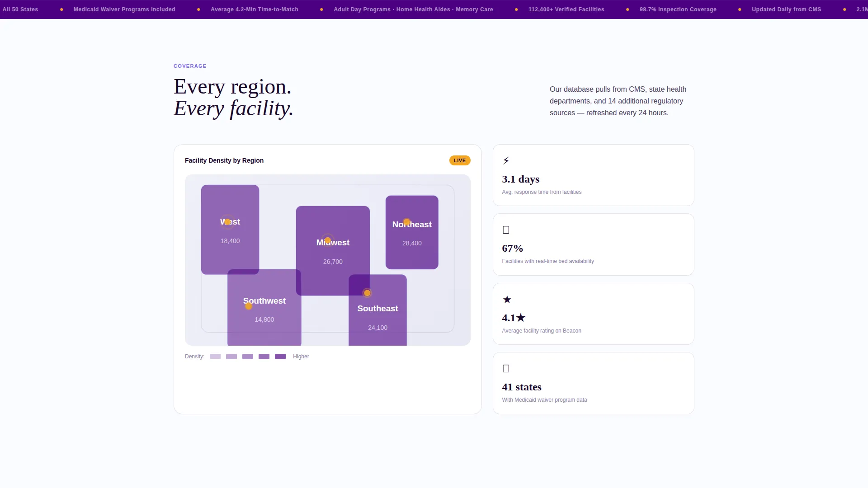Click the database sources description paragraph
The image size is (868, 488).
[x=618, y=101]
